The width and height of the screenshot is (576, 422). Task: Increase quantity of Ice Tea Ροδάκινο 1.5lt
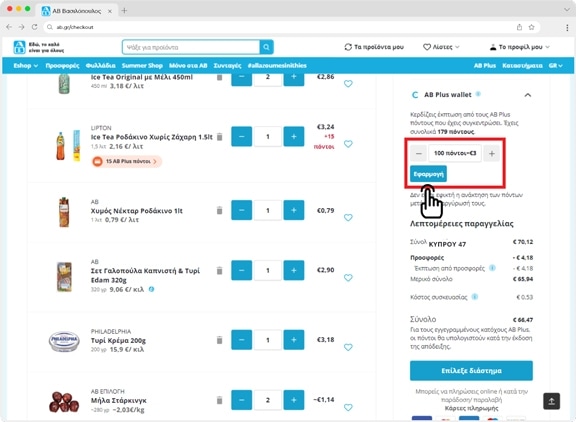[294, 137]
